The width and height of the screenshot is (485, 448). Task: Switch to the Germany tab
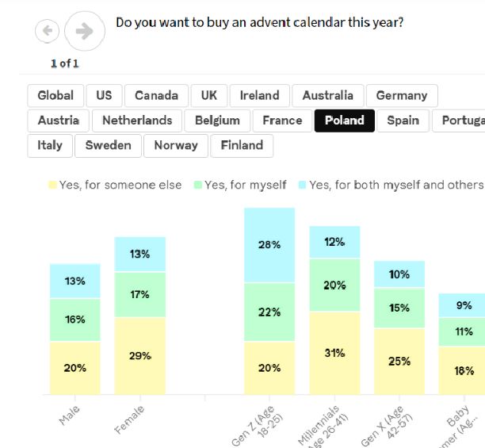[x=401, y=95]
